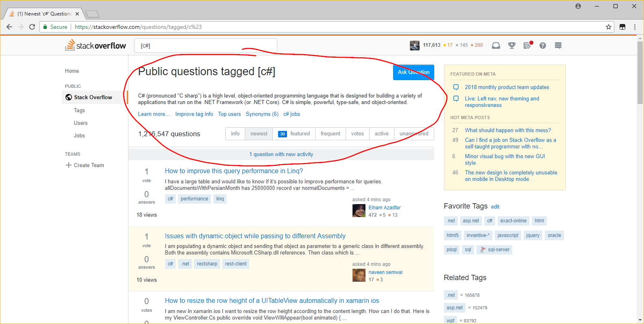Close the Newest 'c#' Questions tab
This screenshot has width=644, height=324.
pyautogui.click(x=77, y=14)
